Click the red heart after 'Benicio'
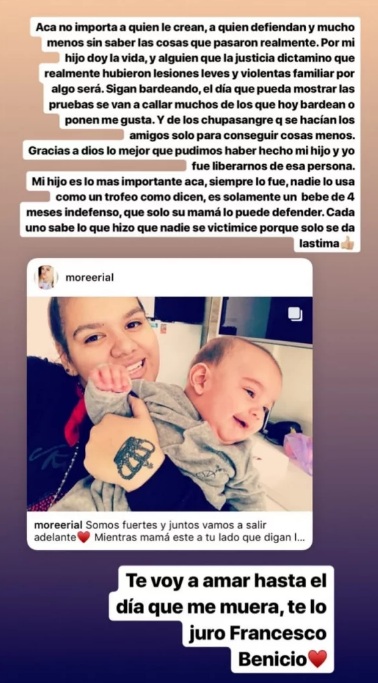Viewport: 378px width, 683px height. (318, 659)
